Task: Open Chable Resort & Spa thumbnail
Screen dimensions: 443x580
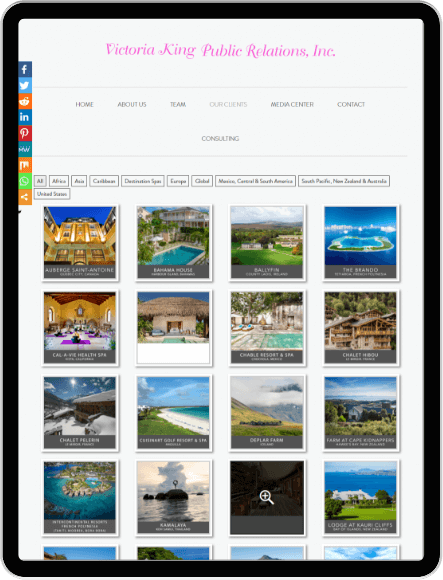Action: tap(267, 328)
